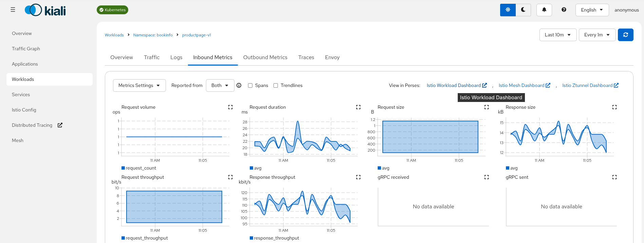Image resolution: width=644 pixels, height=243 pixels.
Task: Enable the Trendlines checkbox
Action: tap(276, 86)
